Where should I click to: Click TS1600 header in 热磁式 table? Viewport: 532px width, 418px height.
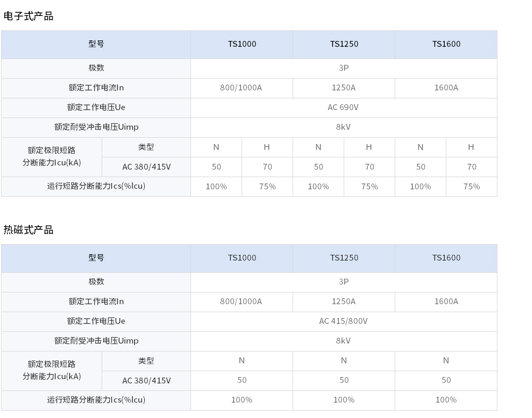coord(446,258)
